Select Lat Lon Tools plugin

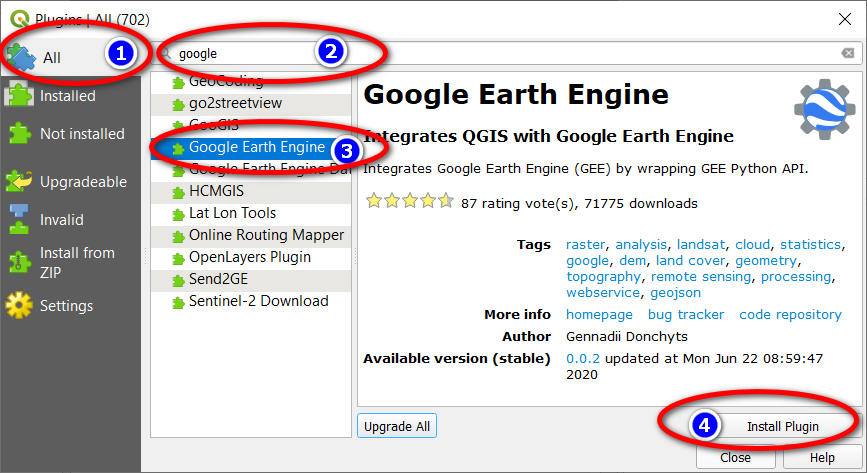coord(251,214)
